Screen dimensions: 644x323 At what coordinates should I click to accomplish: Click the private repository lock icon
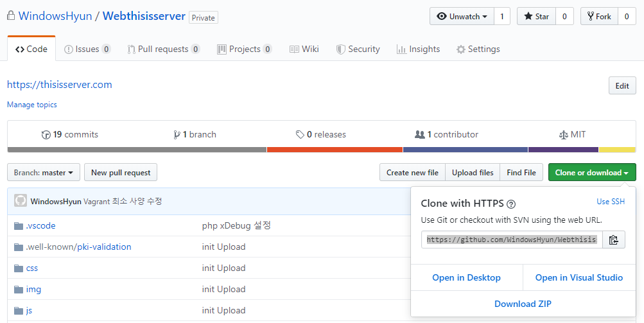coord(11,15)
